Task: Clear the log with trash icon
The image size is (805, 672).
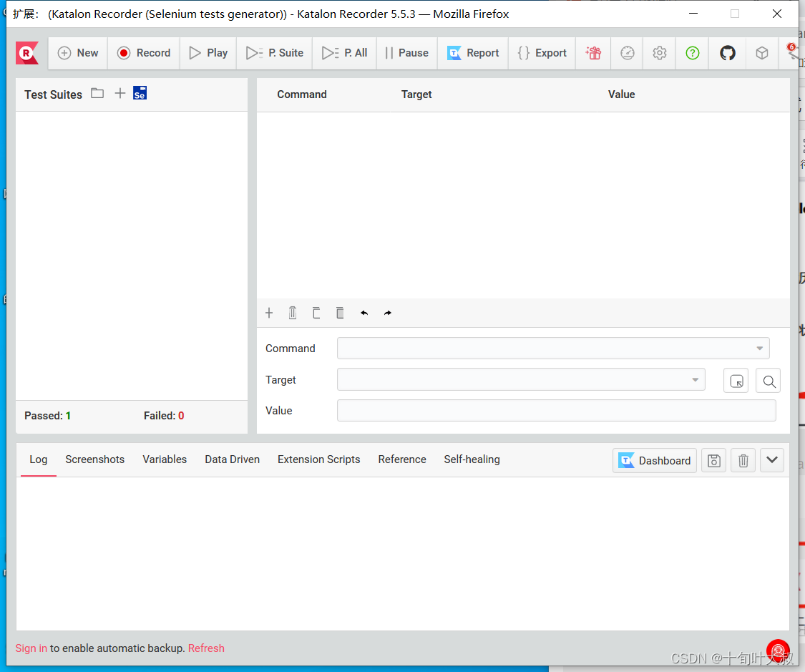Action: 743,460
